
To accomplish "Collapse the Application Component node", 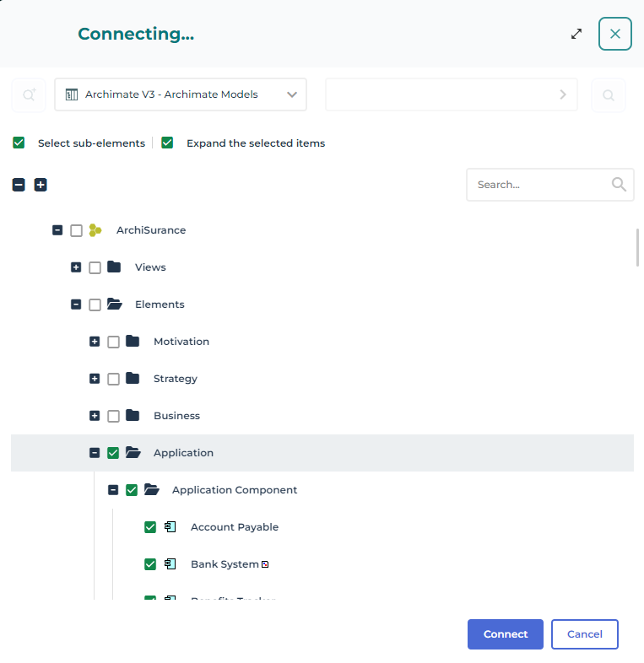I will [x=113, y=490].
